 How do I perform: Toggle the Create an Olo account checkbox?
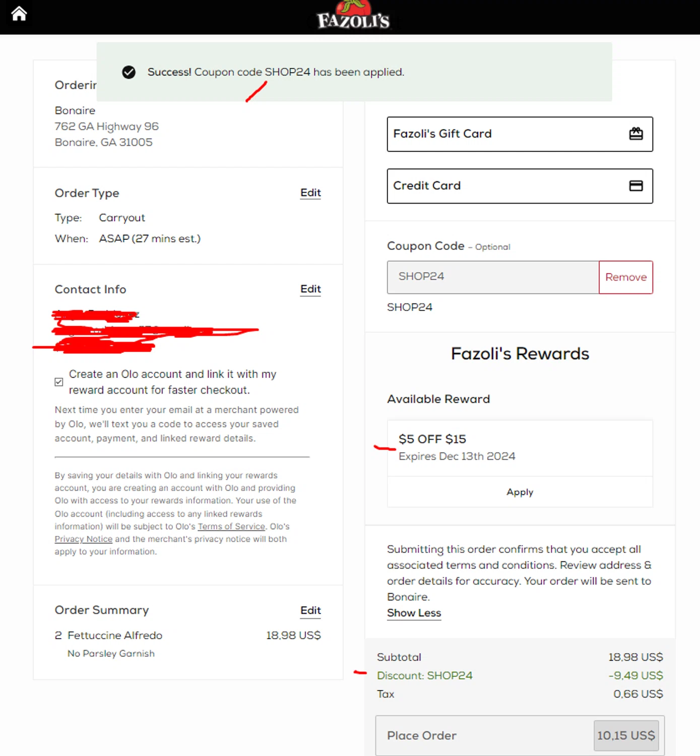pyautogui.click(x=59, y=382)
